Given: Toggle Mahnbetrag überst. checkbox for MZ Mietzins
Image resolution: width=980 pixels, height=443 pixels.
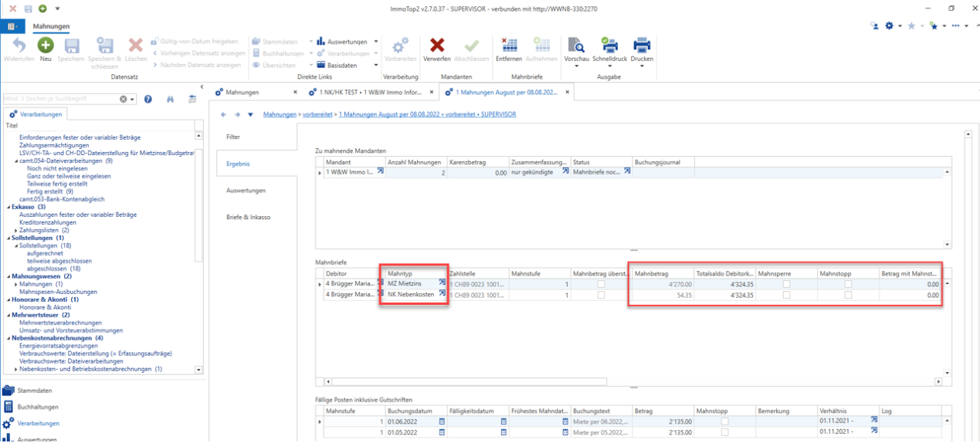Looking at the screenshot, I should pyautogui.click(x=601, y=284).
